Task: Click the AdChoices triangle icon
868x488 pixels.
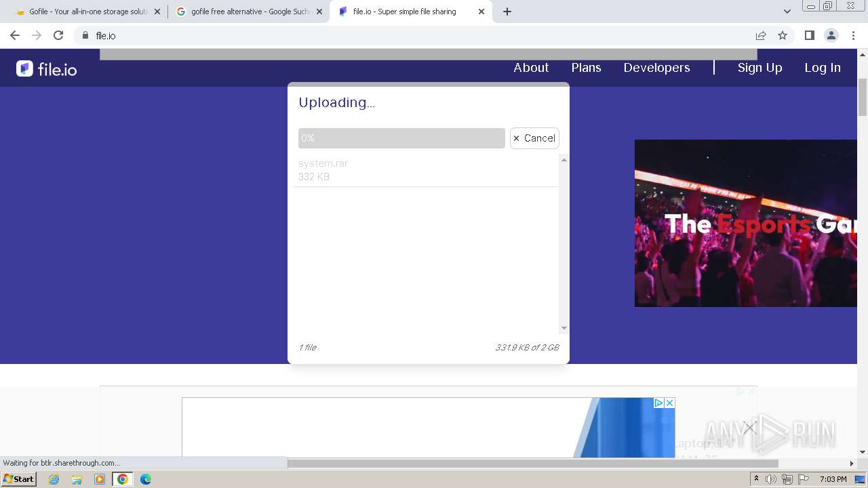Action: (658, 403)
